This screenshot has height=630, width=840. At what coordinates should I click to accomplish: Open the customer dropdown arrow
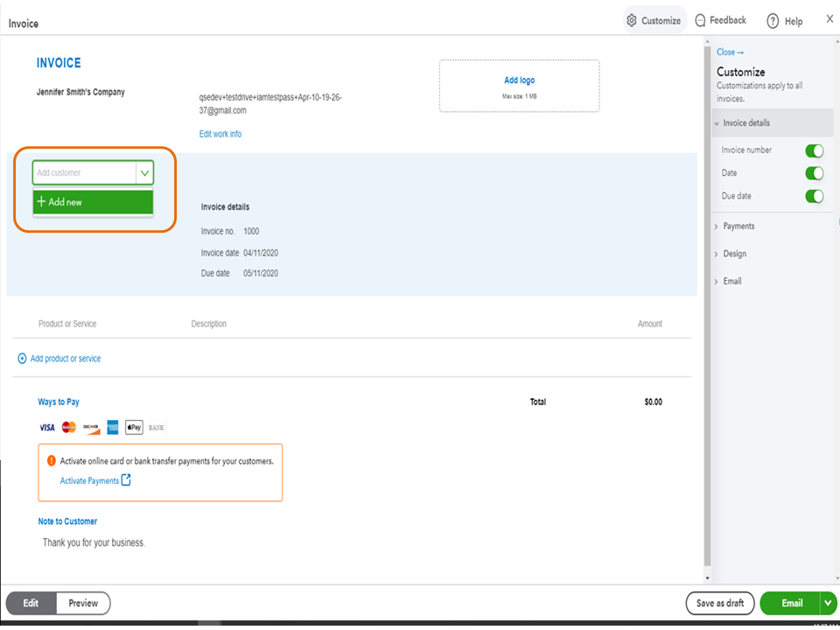click(144, 172)
